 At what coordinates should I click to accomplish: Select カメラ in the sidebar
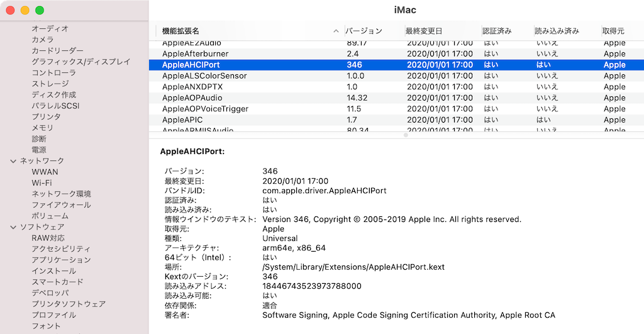[x=43, y=40]
